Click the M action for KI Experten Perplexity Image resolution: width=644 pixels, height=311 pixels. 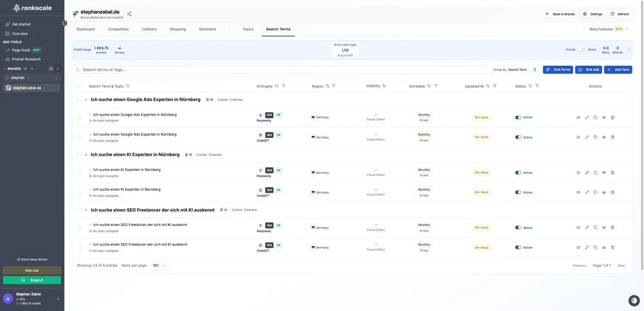(604, 173)
